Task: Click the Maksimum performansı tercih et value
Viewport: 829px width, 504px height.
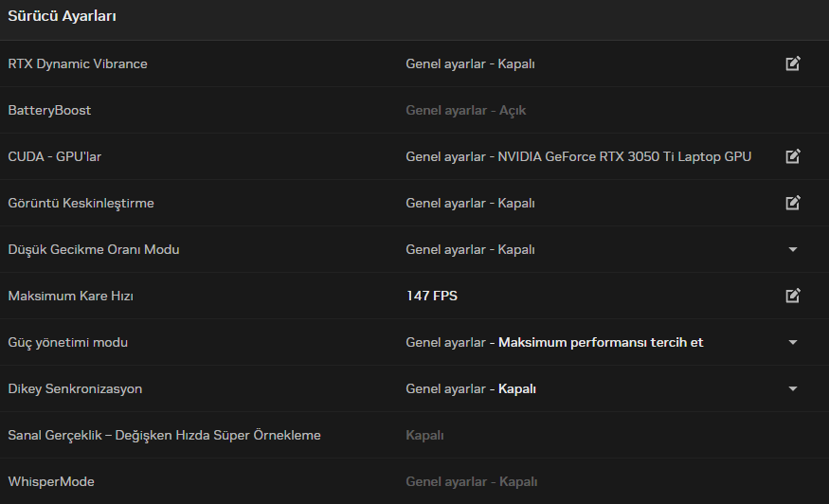Action: [x=601, y=342]
